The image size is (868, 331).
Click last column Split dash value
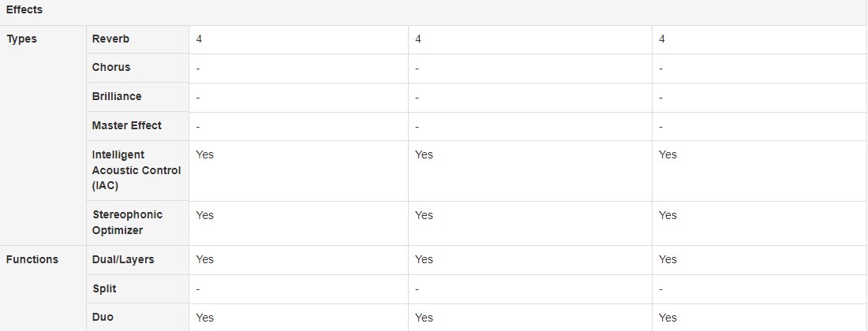click(x=661, y=289)
